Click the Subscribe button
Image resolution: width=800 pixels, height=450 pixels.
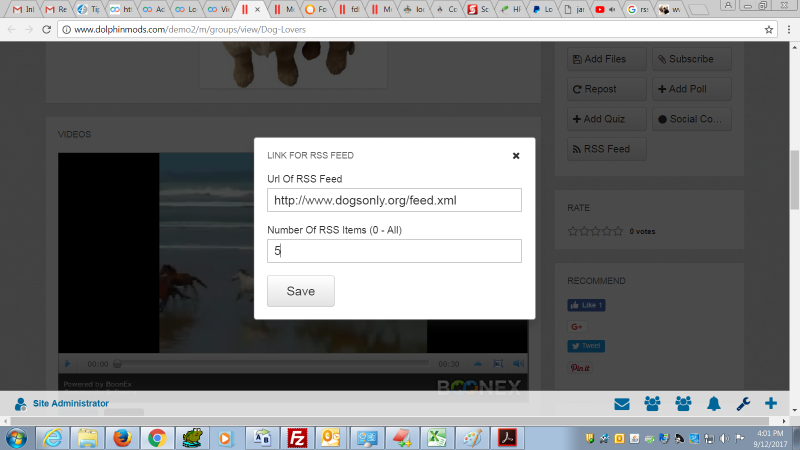(x=691, y=59)
